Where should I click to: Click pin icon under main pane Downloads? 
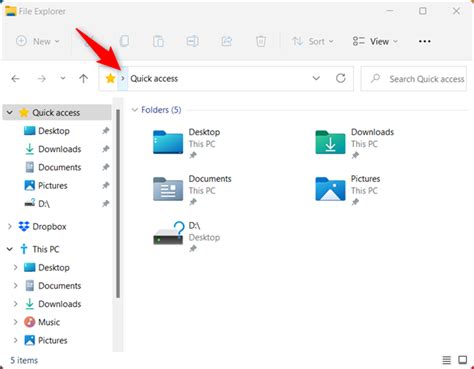point(355,155)
